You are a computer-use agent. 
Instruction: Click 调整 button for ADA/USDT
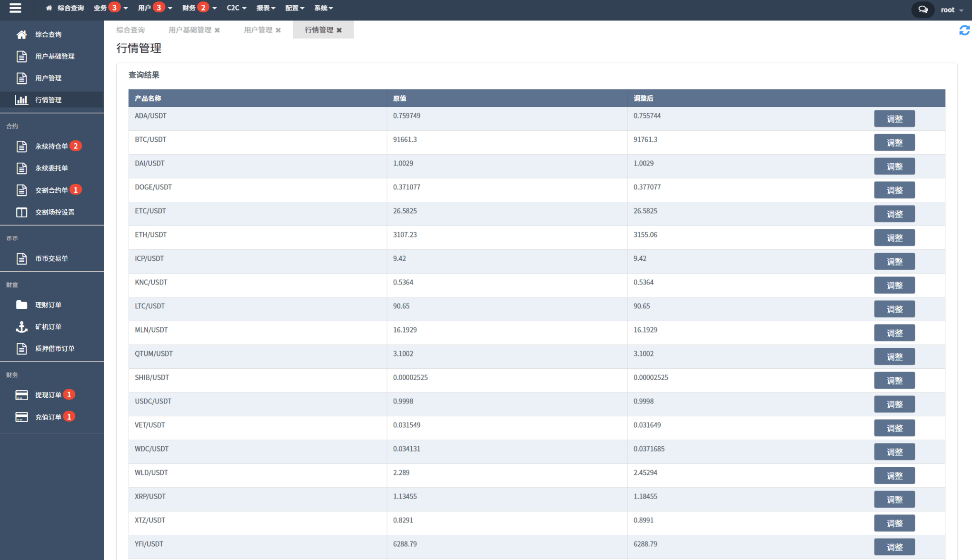coord(894,119)
